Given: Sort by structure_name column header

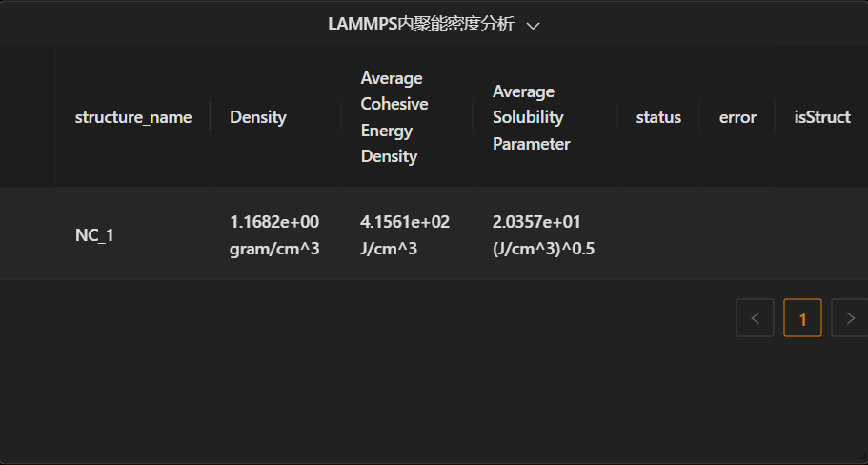Looking at the screenshot, I should click(x=132, y=117).
